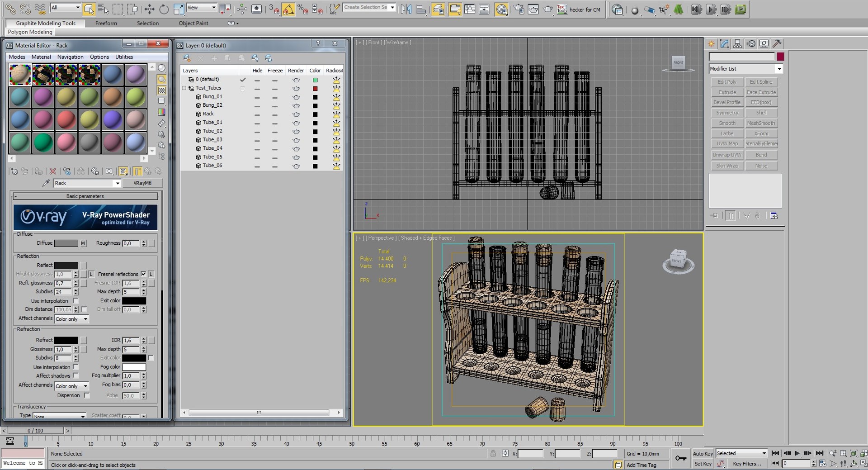This screenshot has width=868, height=470.
Task: Open the Utilities hammer tab
Action: (x=777, y=43)
